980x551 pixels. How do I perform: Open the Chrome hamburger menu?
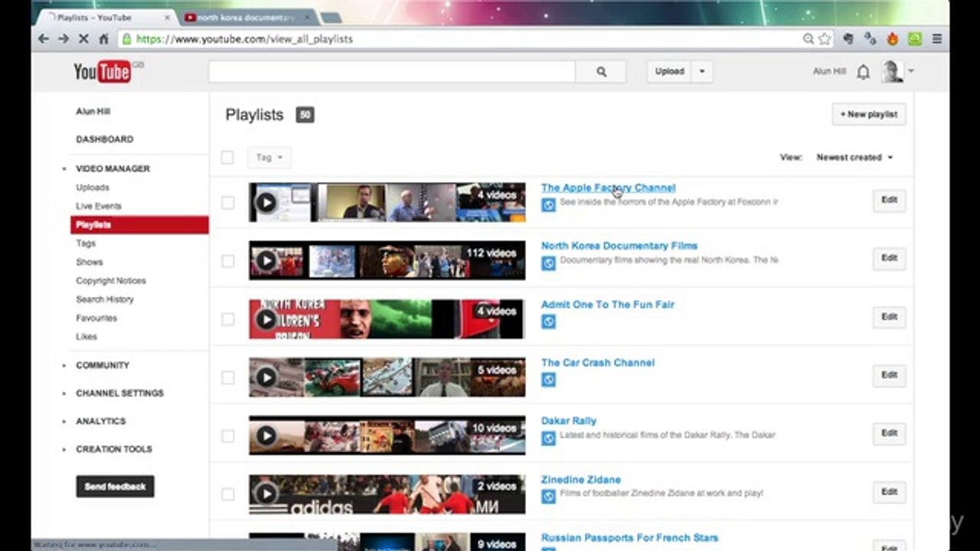point(937,39)
